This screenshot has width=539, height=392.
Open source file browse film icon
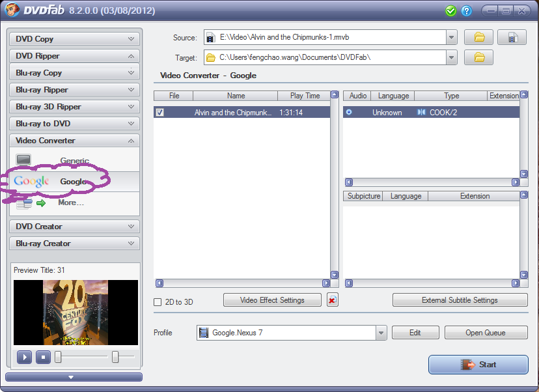512,37
